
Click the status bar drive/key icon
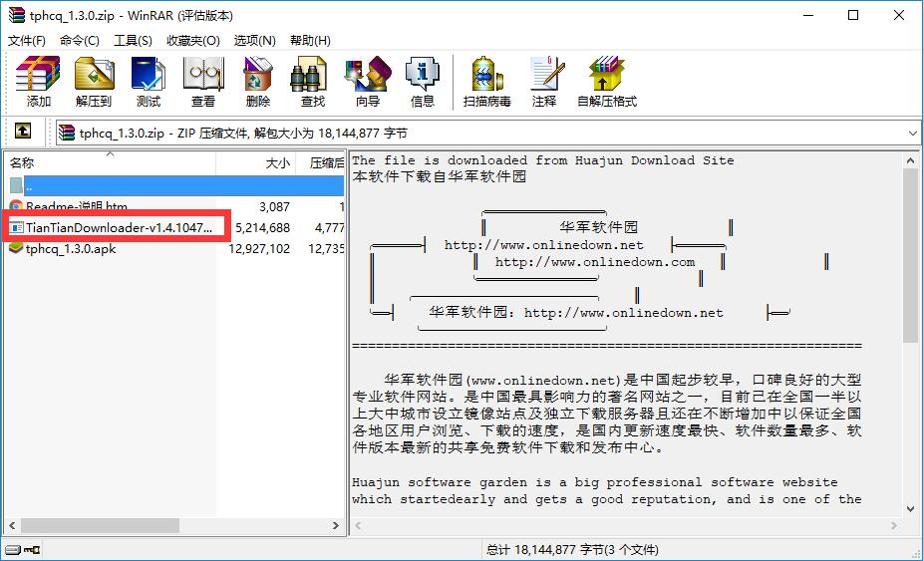click(x=24, y=550)
